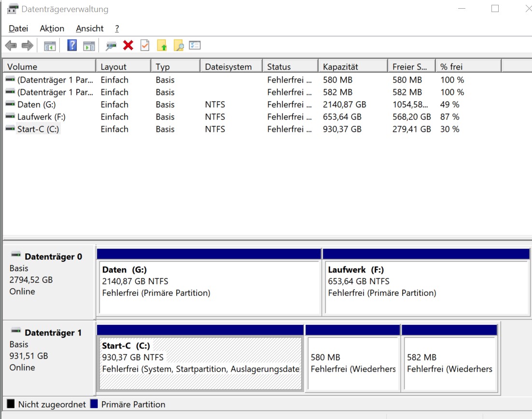This screenshot has height=419, width=532.
Task: Toggle the action pane toolbar icon
Action: point(89,46)
